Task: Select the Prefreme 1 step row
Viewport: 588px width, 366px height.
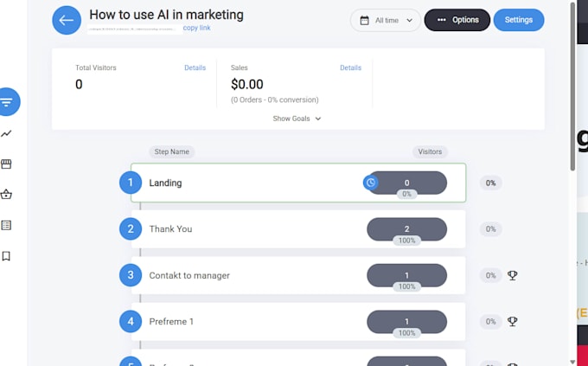Action: (298, 321)
